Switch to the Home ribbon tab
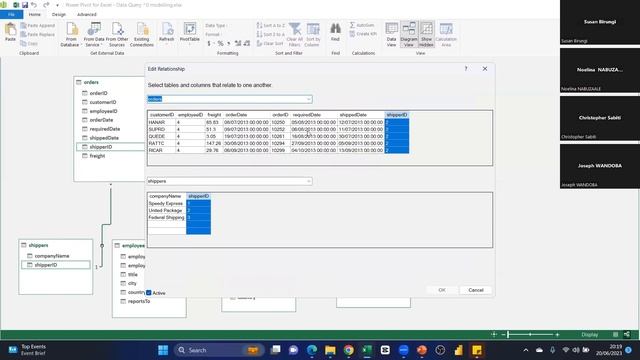 coord(35,14)
